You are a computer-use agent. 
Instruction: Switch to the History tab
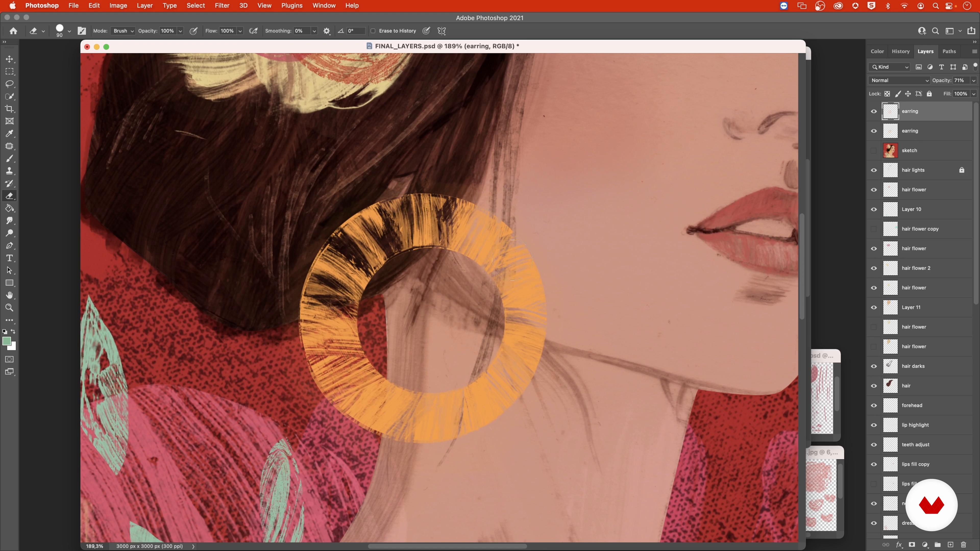[900, 51]
